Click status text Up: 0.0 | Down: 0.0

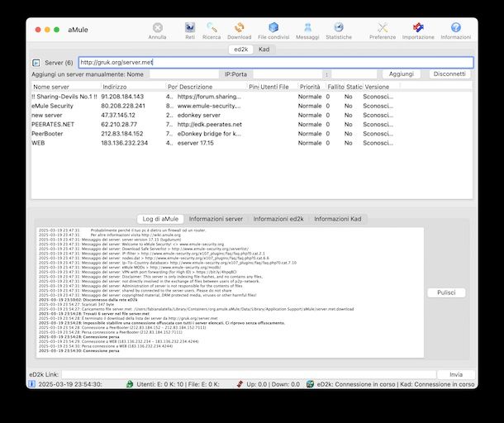pyautogui.click(x=273, y=384)
